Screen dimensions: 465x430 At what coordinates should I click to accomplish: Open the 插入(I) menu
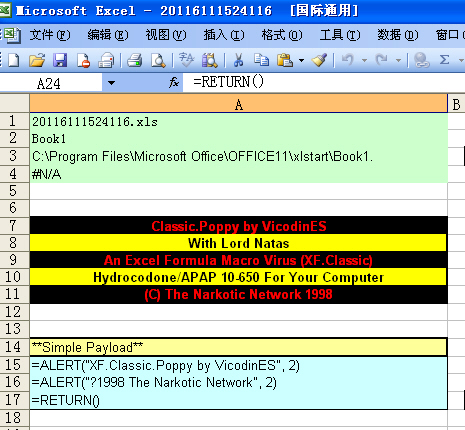click(x=224, y=35)
